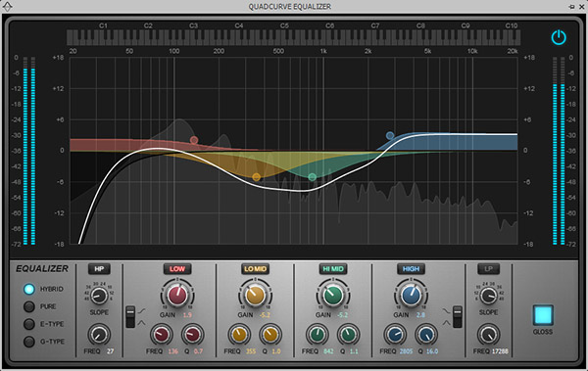Click the 1k frequency label
The width and height of the screenshot is (588, 371).
pos(323,51)
